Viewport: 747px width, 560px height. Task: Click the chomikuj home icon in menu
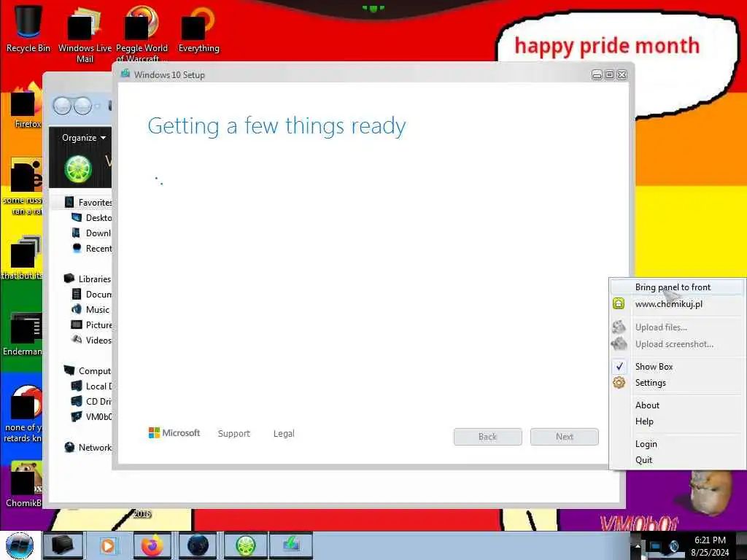pyautogui.click(x=619, y=303)
